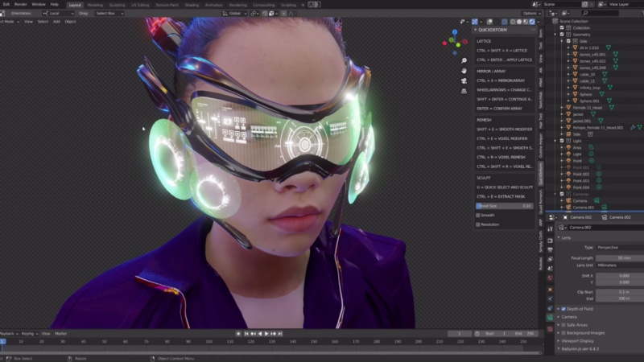The height and width of the screenshot is (362, 644).
Task: Click the Focal Length 50 mm field
Action: click(x=620, y=258)
